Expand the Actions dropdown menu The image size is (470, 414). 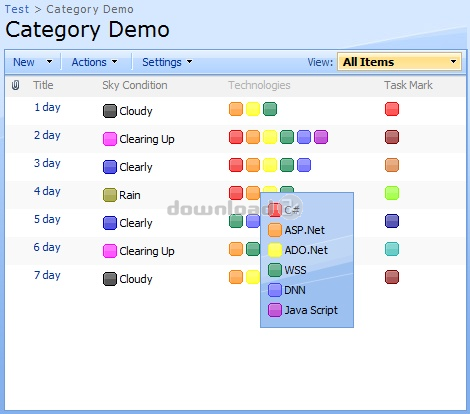coord(95,62)
